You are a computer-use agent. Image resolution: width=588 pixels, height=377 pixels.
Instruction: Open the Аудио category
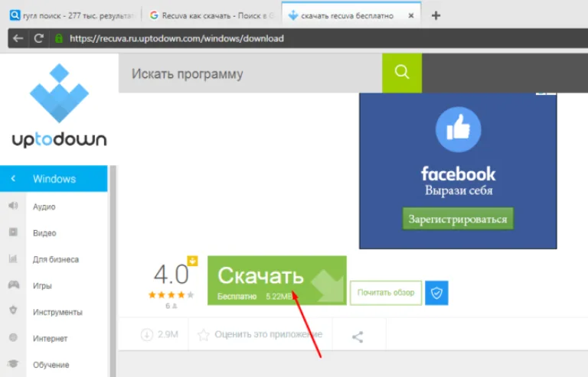44,206
